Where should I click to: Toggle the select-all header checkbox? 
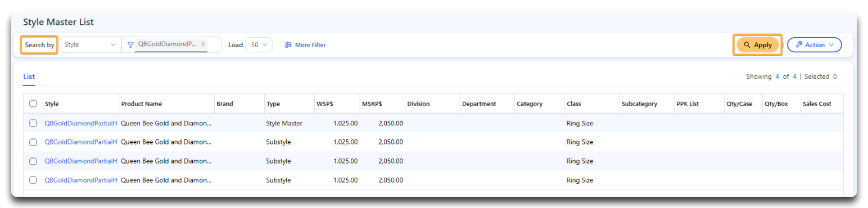point(33,103)
